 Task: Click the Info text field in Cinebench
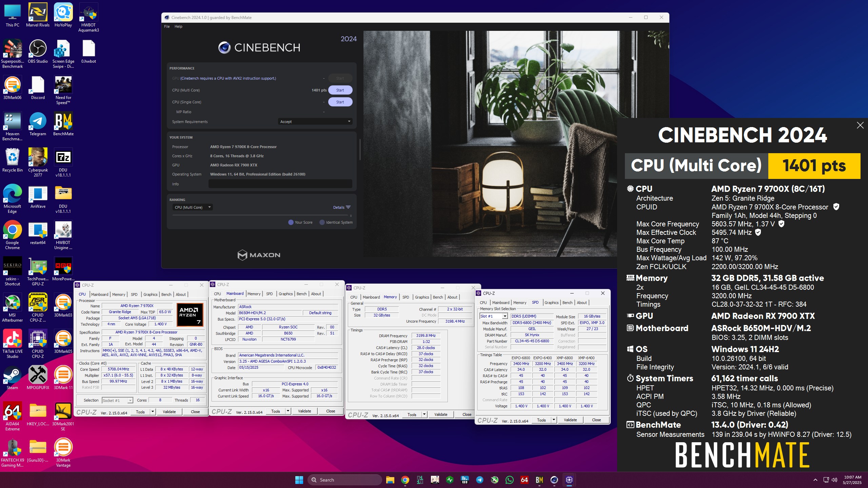pyautogui.click(x=280, y=184)
